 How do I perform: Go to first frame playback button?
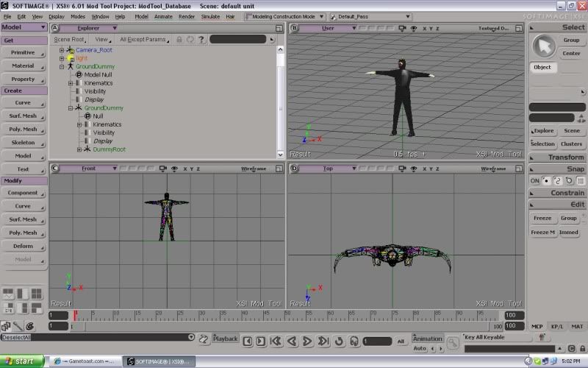pyautogui.click(x=276, y=341)
